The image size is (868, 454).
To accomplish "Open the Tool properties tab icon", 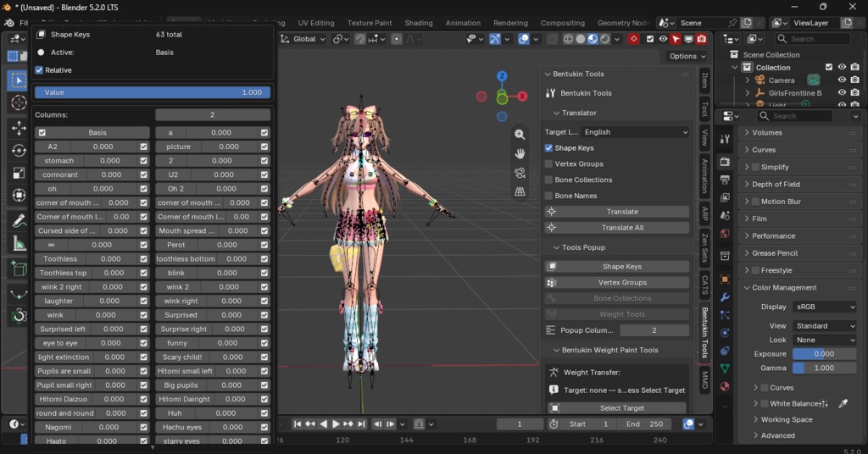I will (x=725, y=140).
